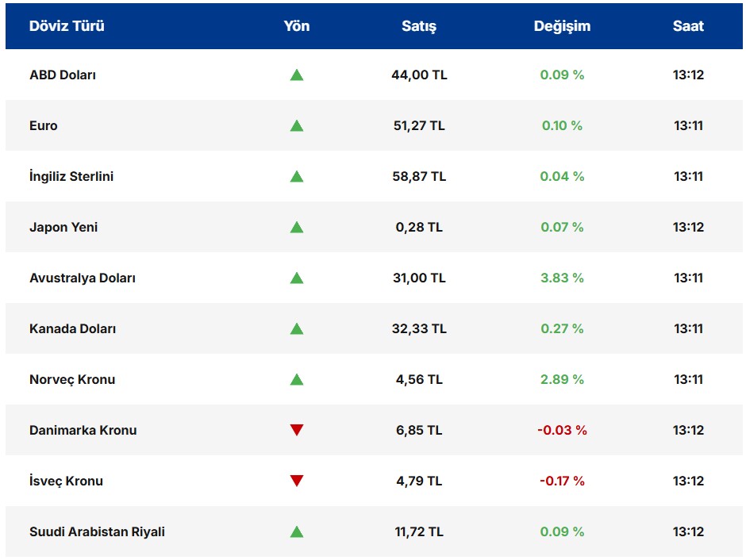Click the up arrow in Japon Yeni row
This screenshot has width=746, height=560.
(297, 228)
